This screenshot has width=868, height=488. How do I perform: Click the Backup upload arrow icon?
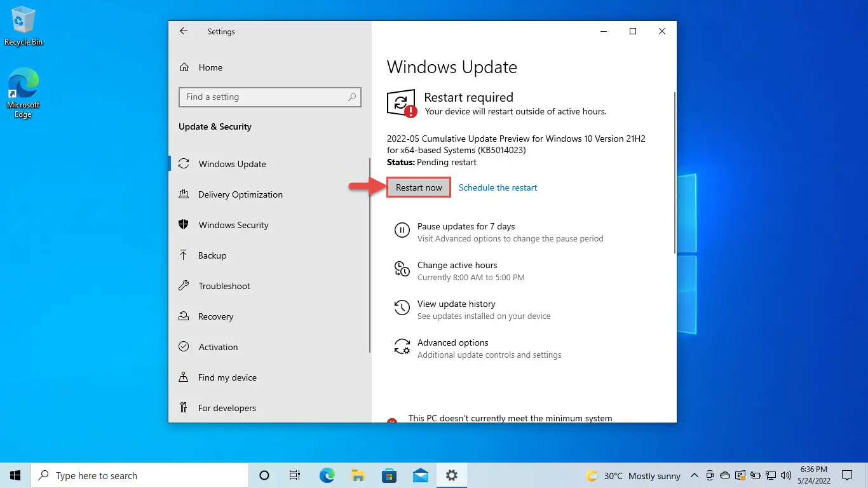pos(184,255)
